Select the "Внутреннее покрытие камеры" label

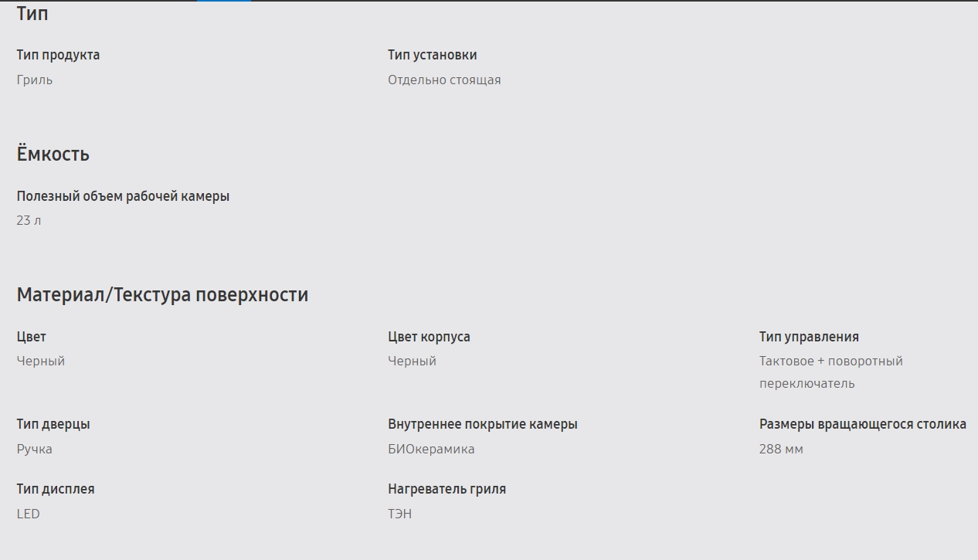(482, 424)
